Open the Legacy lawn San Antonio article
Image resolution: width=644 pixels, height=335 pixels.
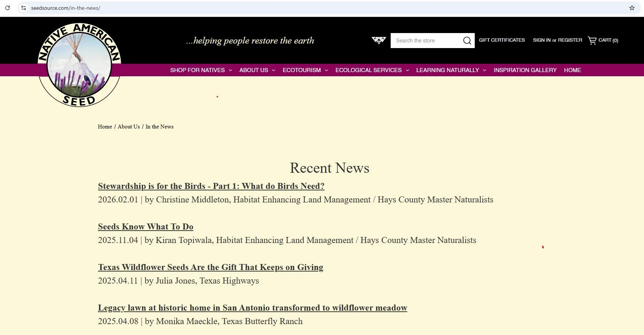tap(253, 308)
